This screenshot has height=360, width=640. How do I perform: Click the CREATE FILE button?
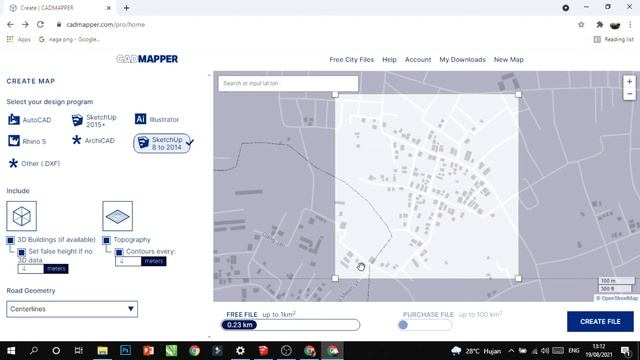pos(600,322)
